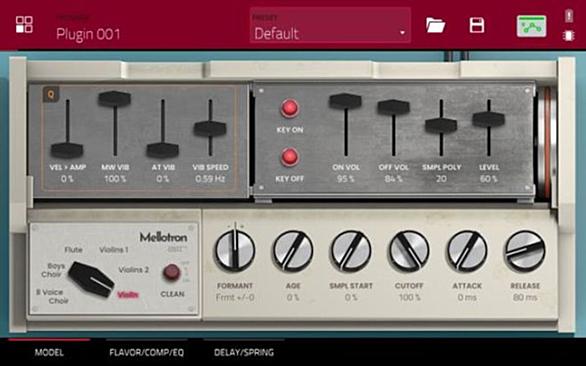This screenshot has width=586, height=366.
Task: Click the 0 ms ATTACK value
Action: click(467, 298)
